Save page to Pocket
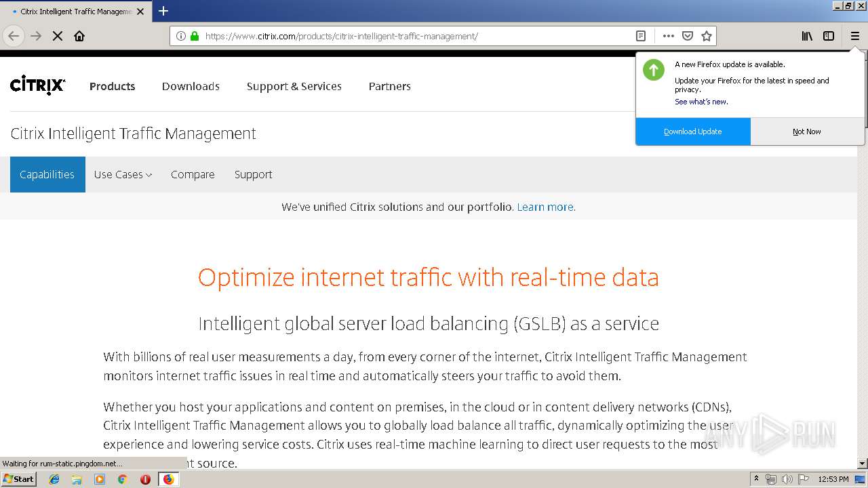The width and height of the screenshot is (868, 488). pyautogui.click(x=688, y=36)
